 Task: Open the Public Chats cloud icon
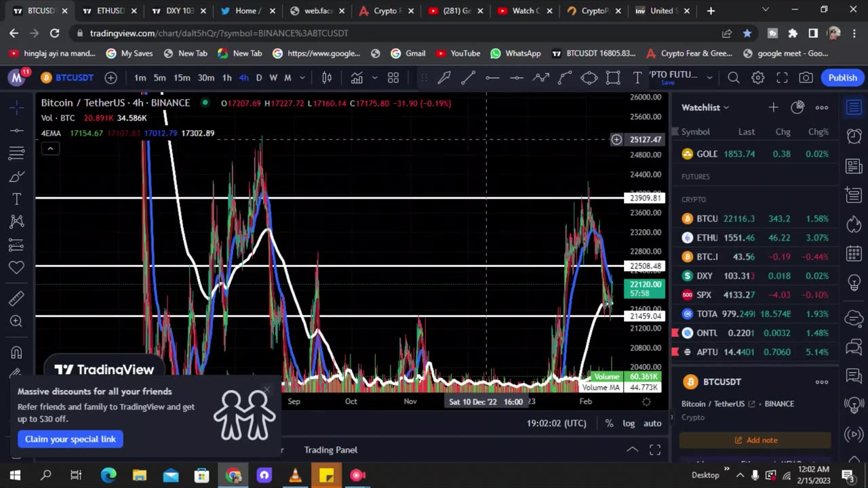[x=854, y=317]
